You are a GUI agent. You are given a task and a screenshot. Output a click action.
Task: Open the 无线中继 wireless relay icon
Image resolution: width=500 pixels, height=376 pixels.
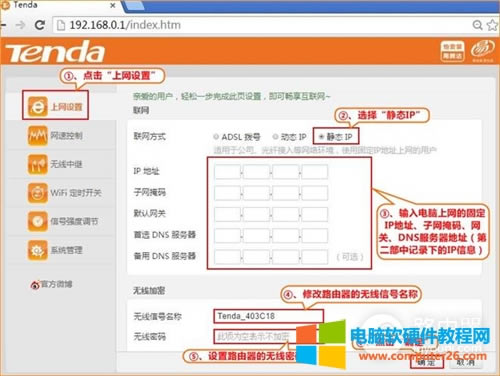pyautogui.click(x=37, y=164)
